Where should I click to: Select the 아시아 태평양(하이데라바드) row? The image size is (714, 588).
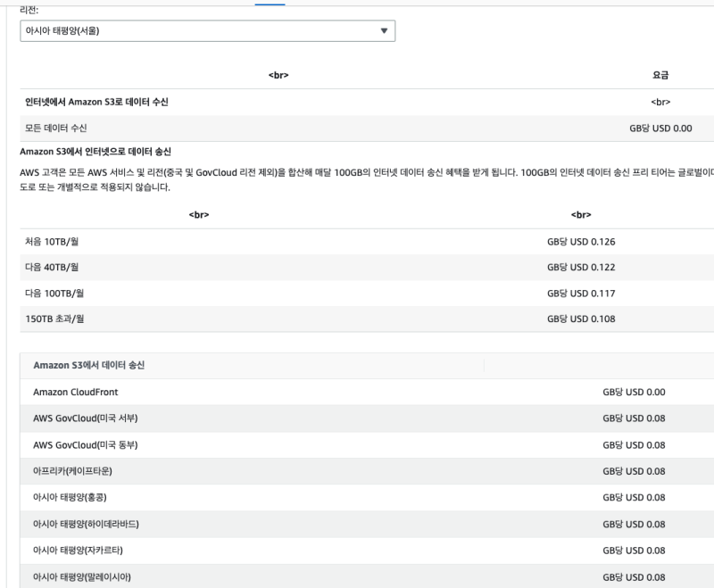[367, 524]
